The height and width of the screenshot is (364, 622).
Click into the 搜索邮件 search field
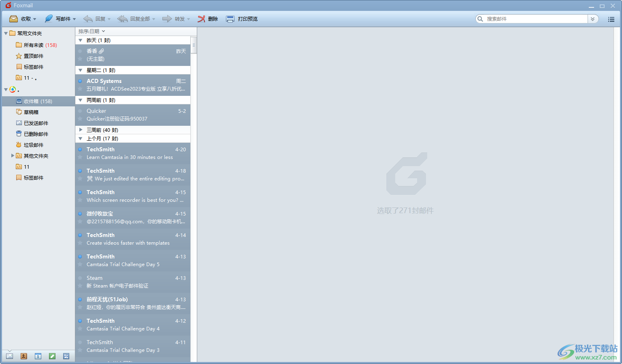(536, 19)
